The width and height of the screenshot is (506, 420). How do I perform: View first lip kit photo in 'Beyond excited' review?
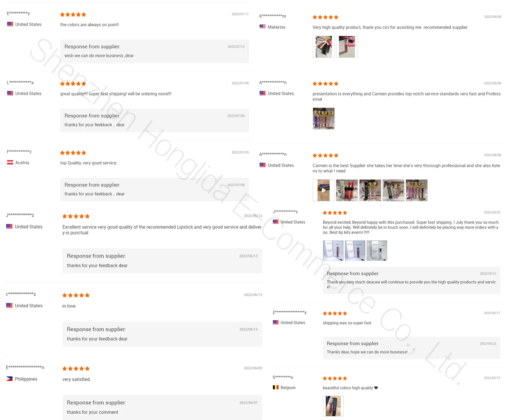click(333, 250)
